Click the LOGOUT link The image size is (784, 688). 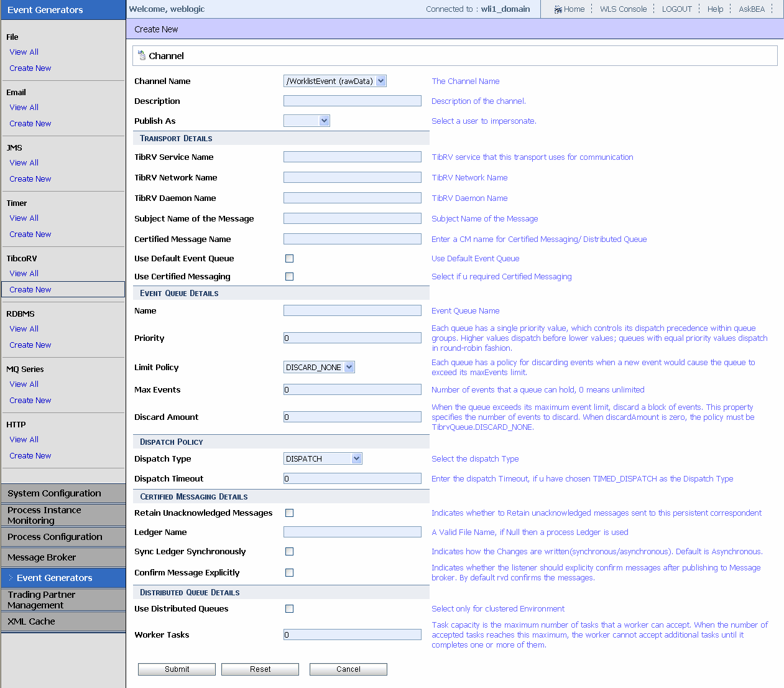676,9
